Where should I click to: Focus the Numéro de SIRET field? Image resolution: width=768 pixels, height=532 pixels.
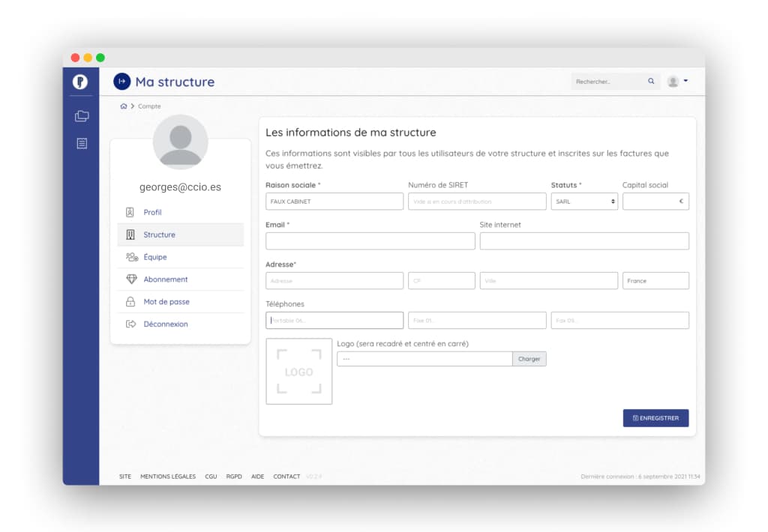click(477, 202)
